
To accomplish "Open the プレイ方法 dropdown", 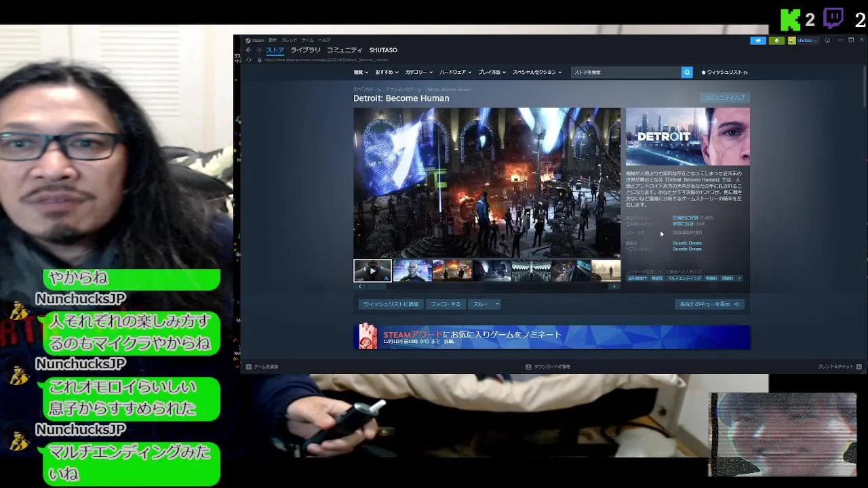I will [x=492, y=72].
